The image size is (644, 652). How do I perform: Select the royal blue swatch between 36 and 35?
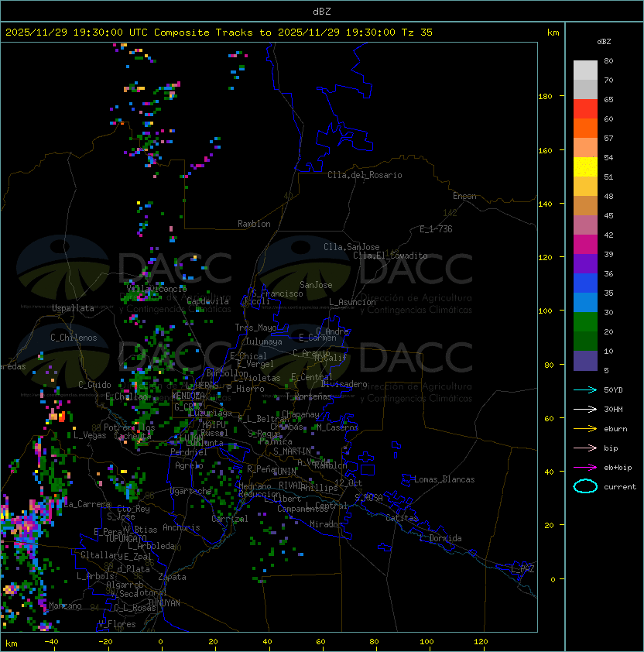585,283
